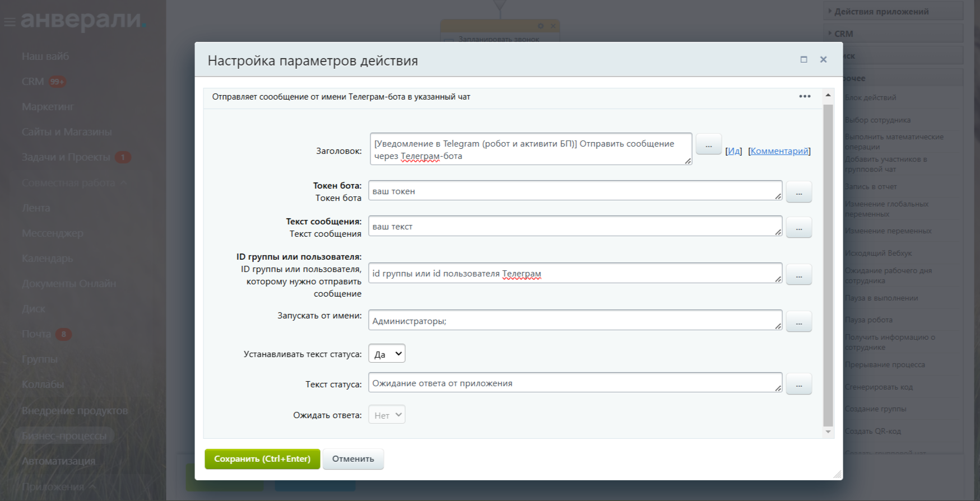This screenshot has height=501, width=980.
Task: Open the Ожидать ответа dropdown
Action: [387, 415]
